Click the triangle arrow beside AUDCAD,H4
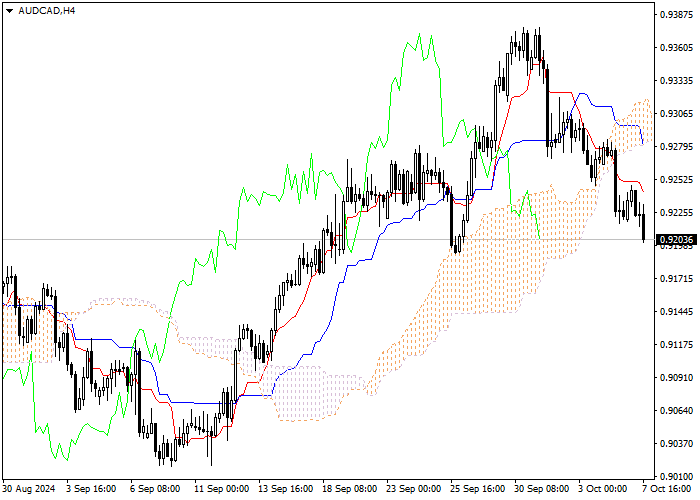Screen dimensions: 700x500 (x=9, y=11)
